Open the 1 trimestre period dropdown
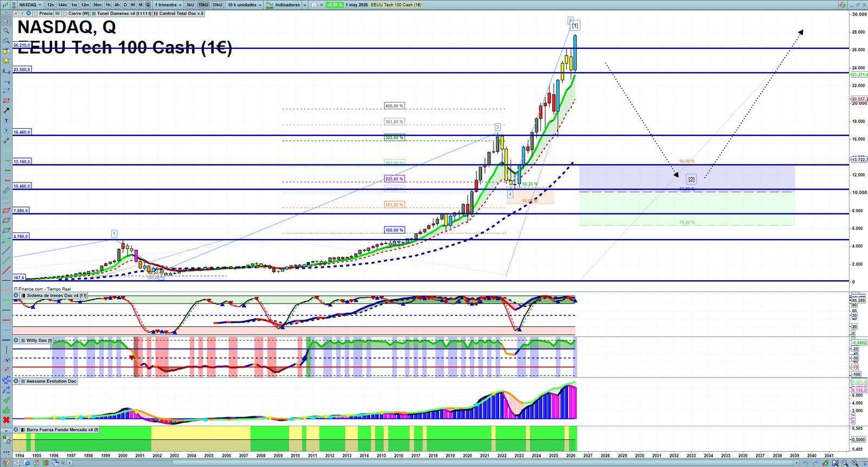This screenshot has height=467, width=868. coord(168,5)
